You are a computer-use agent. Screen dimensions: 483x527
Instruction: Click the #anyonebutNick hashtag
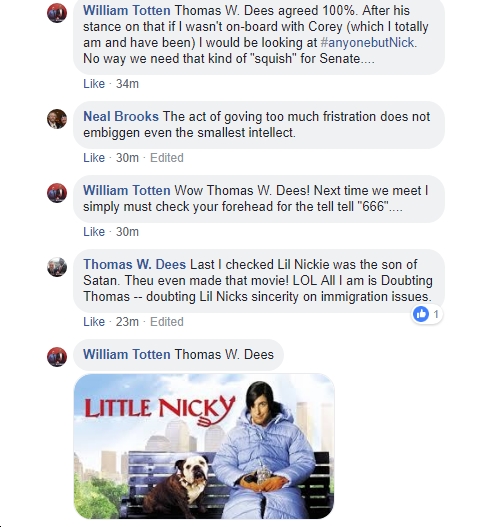pos(367,43)
